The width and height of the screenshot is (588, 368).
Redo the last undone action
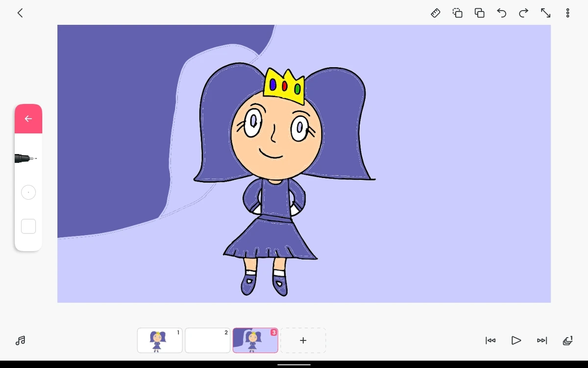click(523, 13)
